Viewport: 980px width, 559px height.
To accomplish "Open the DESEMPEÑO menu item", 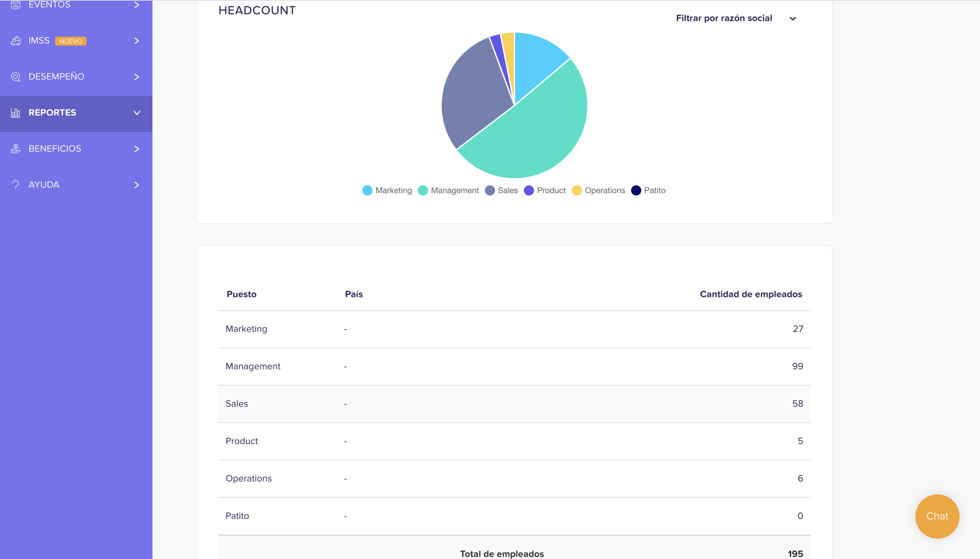I will [76, 77].
